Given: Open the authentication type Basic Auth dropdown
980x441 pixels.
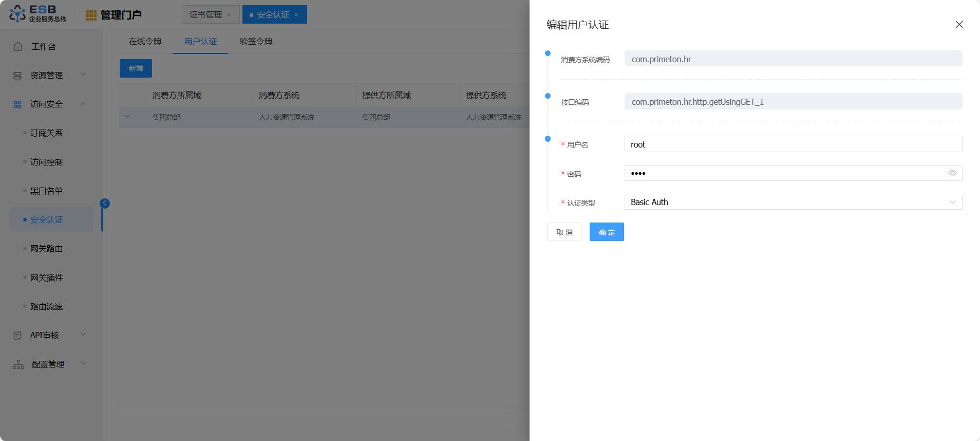Looking at the screenshot, I should click(793, 202).
